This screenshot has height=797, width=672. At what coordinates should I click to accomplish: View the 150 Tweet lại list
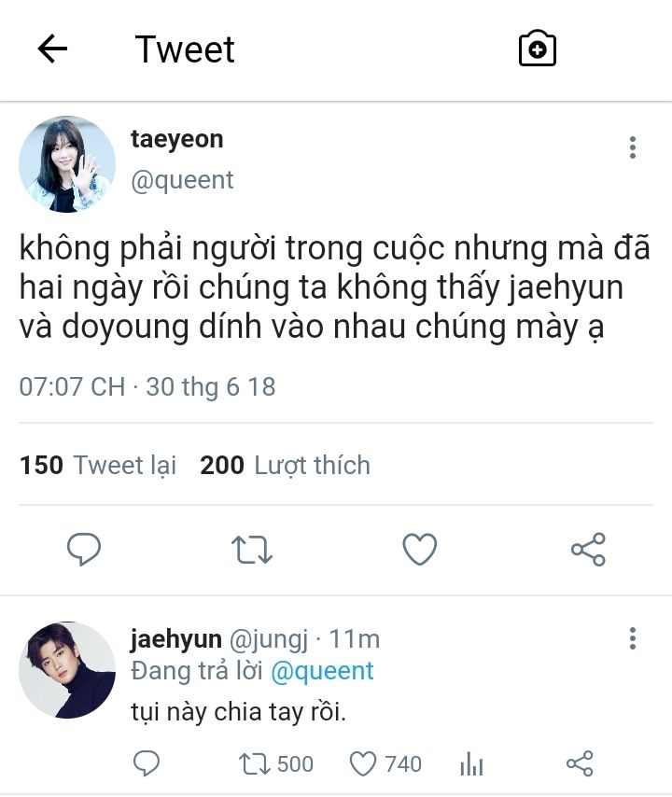coord(98,465)
